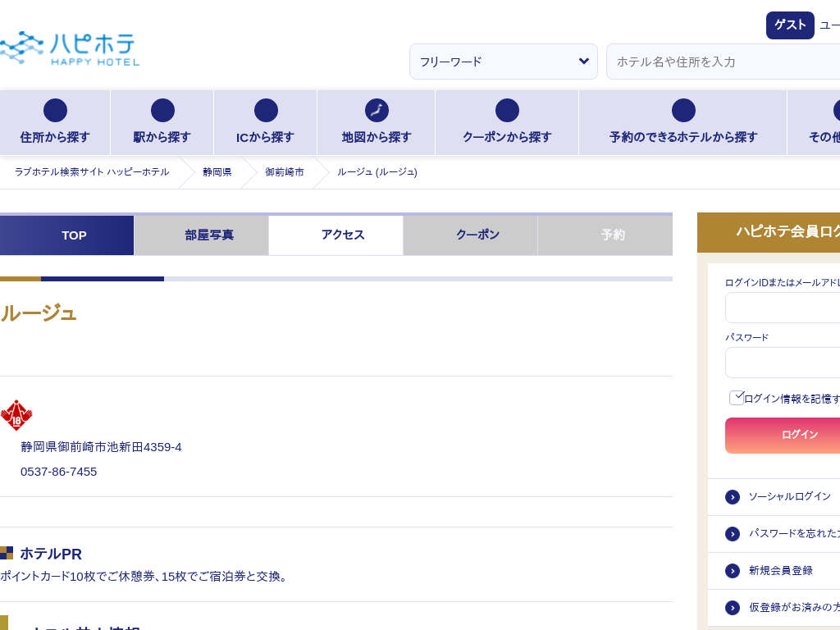Click the hotel name search field
This screenshot has width=840, height=630.
point(722,62)
